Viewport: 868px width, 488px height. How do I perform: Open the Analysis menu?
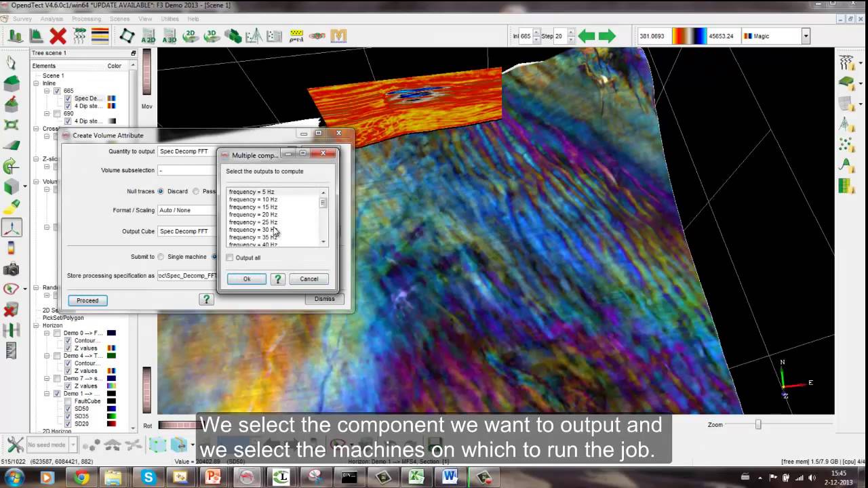click(52, 19)
